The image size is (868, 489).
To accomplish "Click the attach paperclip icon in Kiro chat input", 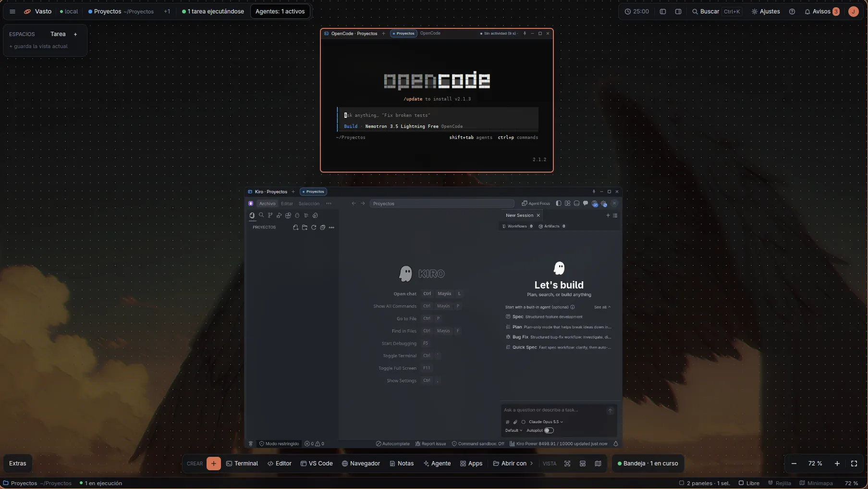I will 515,422.
